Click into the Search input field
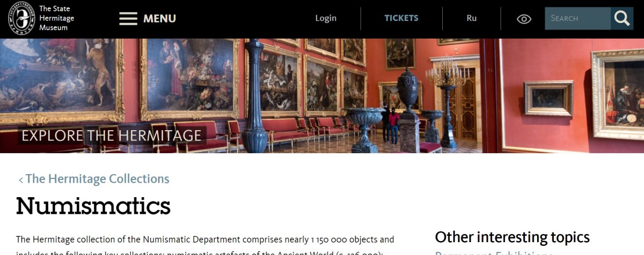Screen dimensions: 644x255 [578, 18]
